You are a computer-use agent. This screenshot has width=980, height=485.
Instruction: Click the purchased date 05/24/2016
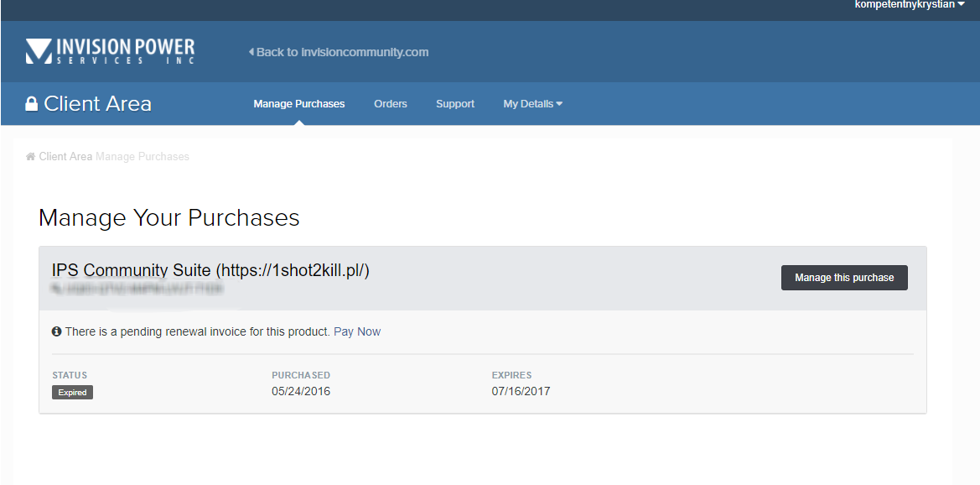click(301, 392)
